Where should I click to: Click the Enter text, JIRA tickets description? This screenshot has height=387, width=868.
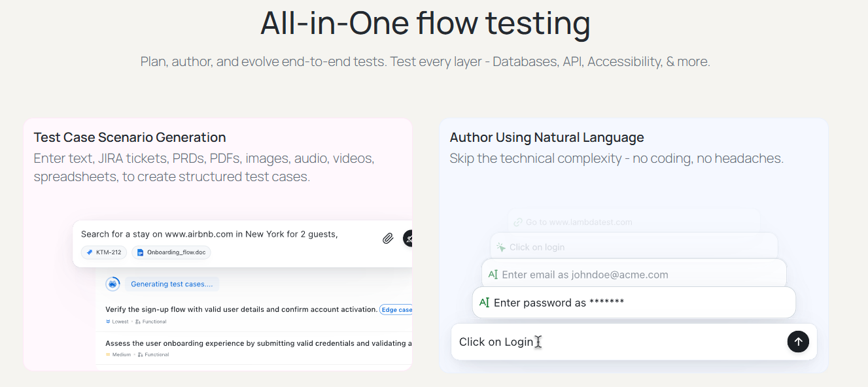click(204, 167)
